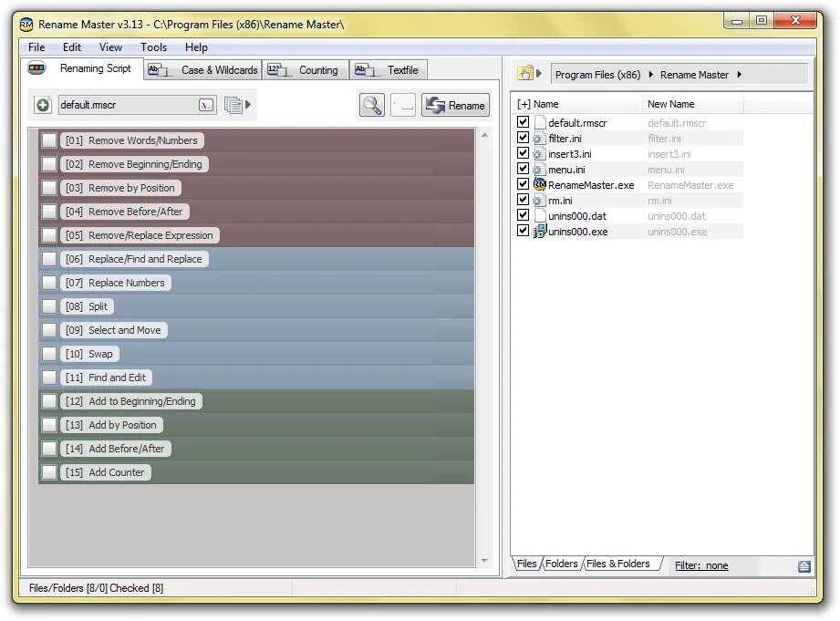Switch to the Counting tab
This screenshot has height=621, width=840.
(306, 70)
